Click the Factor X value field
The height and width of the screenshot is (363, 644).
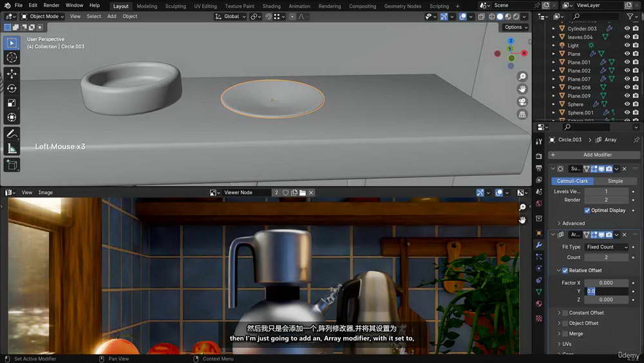606,283
